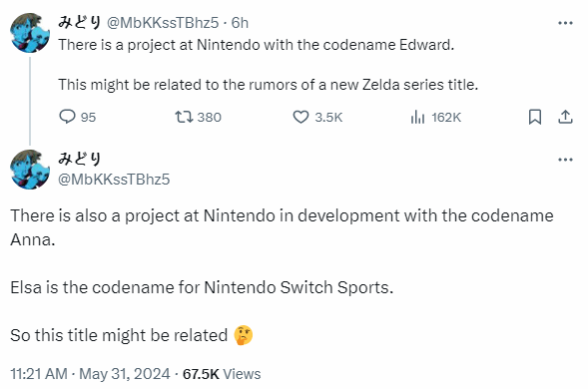
Task: Open @MbKKssTBhz5 handle below second name
Action: (x=114, y=180)
